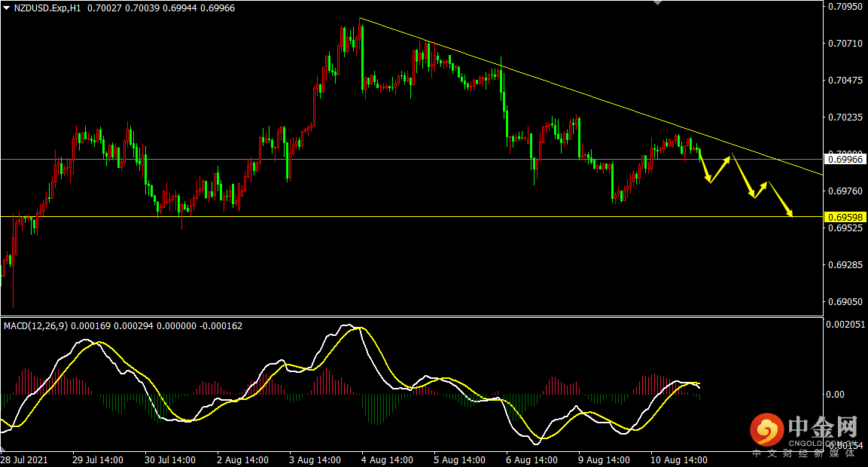The image size is (868, 467).
Task: Click the 0.69760 label on the price scale
Action: 845,191
